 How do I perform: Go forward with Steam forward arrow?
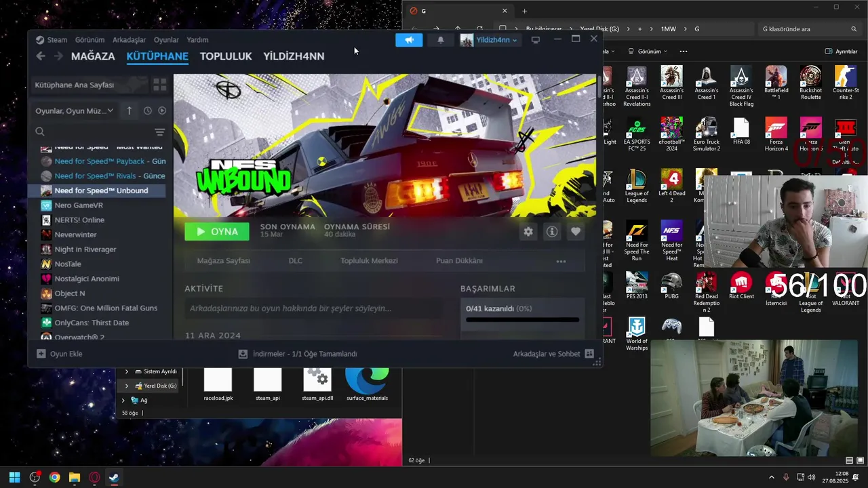(x=58, y=56)
